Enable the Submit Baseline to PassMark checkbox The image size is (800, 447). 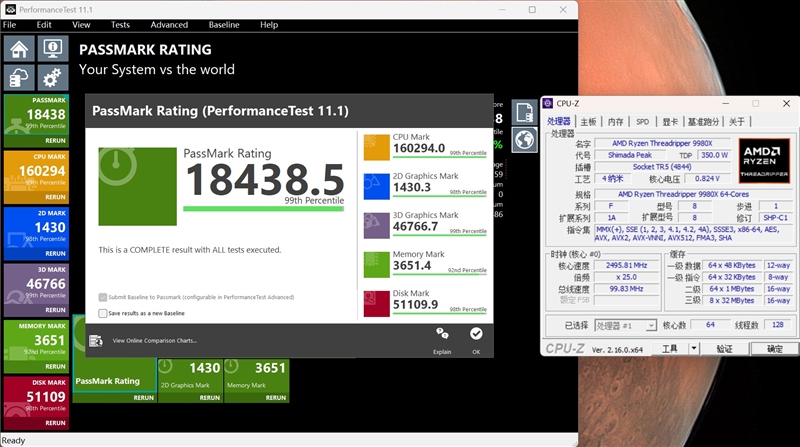(x=103, y=297)
